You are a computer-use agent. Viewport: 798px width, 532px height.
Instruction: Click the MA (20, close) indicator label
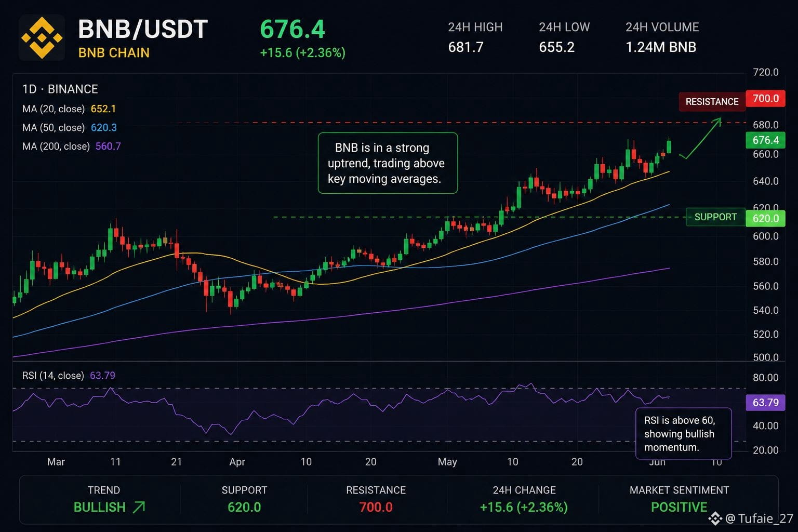click(x=54, y=109)
